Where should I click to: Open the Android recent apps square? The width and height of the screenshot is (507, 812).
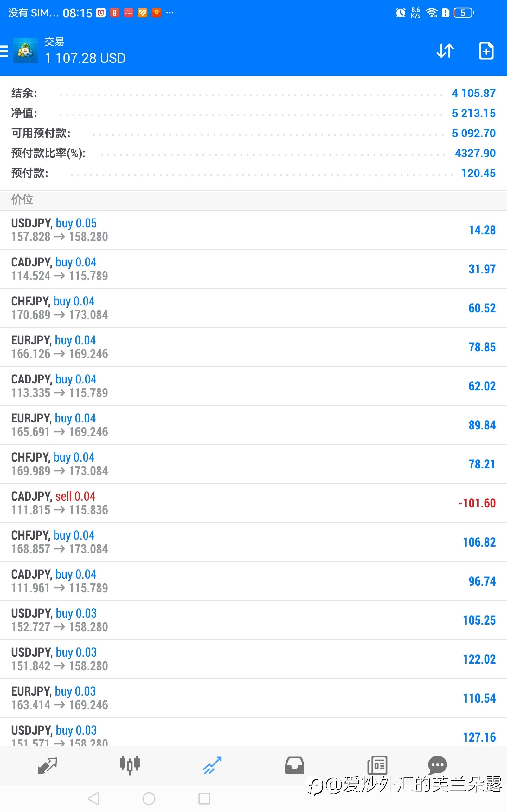[x=204, y=799]
